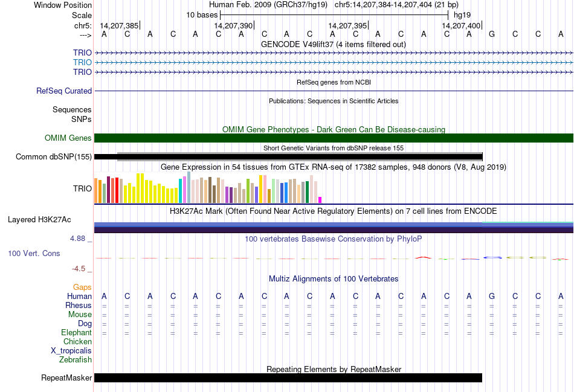Click the G base in the Human alignment row

pos(492,296)
